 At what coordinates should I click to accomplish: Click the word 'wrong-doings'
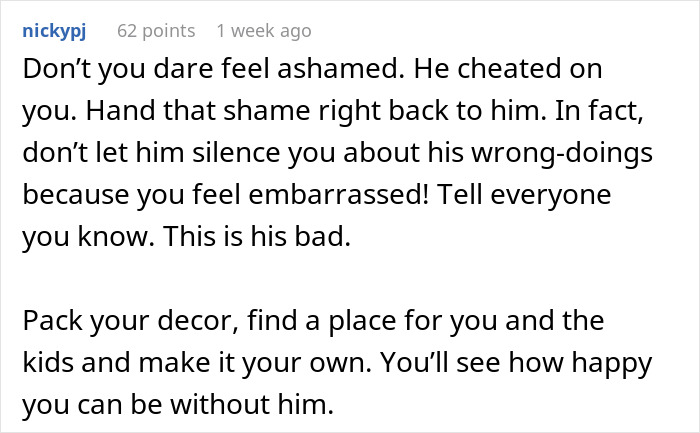pyautogui.click(x=562, y=154)
